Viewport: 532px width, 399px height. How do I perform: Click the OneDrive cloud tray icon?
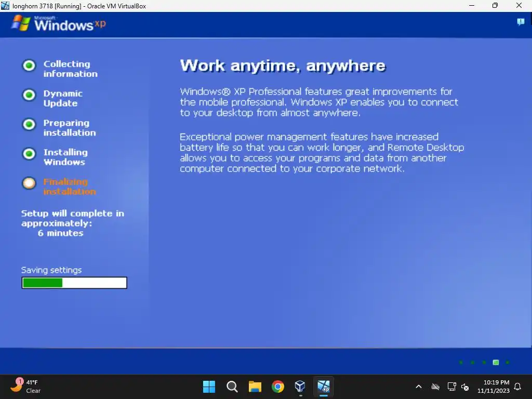tap(435, 387)
